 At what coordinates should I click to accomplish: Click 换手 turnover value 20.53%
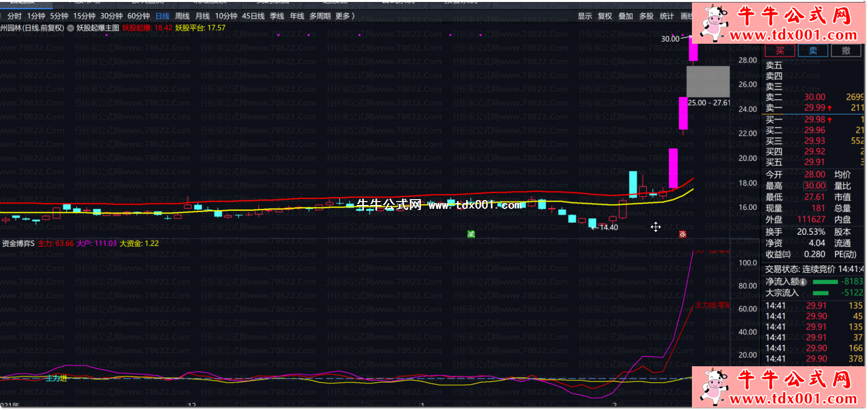811,232
